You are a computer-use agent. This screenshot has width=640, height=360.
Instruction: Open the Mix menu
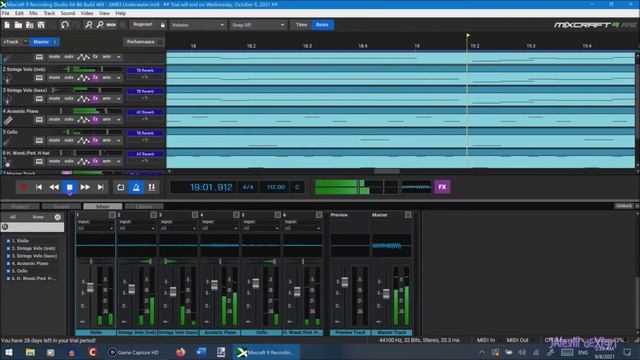click(33, 13)
